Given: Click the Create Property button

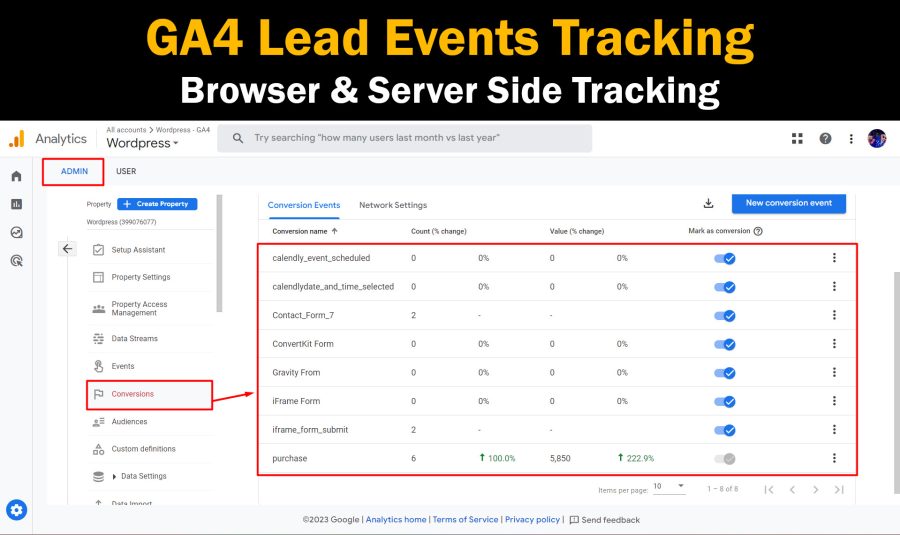Looking at the screenshot, I should (x=157, y=204).
